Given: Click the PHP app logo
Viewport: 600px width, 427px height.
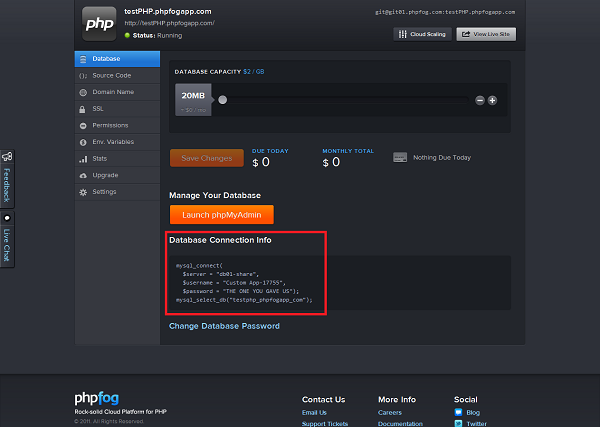Looking at the screenshot, I should pyautogui.click(x=99, y=24).
